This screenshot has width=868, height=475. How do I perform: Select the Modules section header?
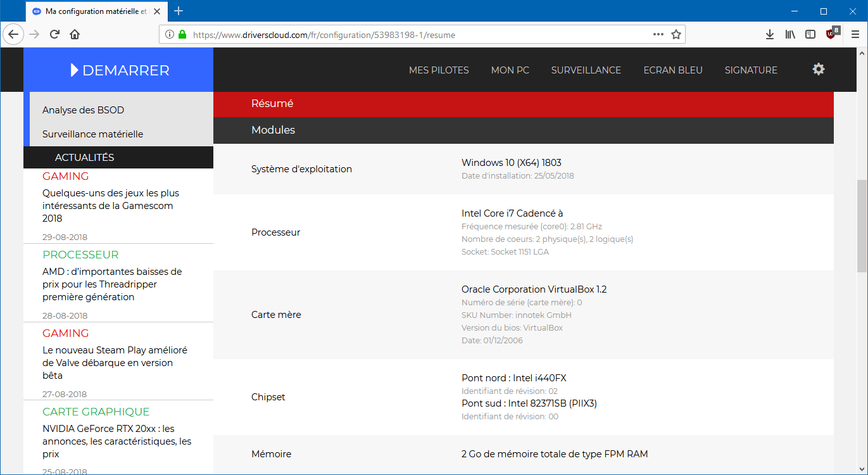[523, 130]
